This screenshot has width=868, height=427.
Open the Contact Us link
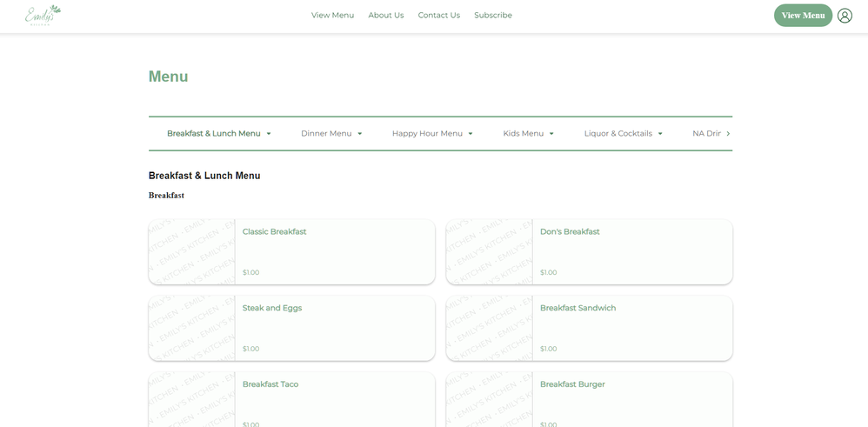tap(438, 16)
